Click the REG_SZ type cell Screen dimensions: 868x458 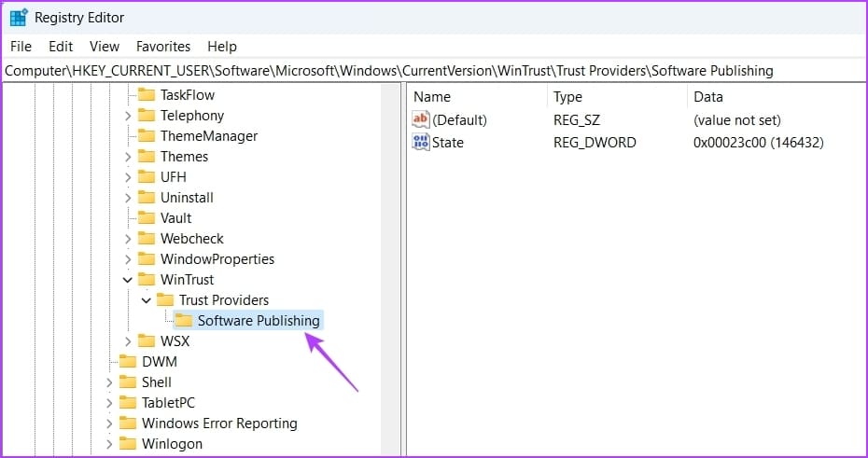point(576,119)
